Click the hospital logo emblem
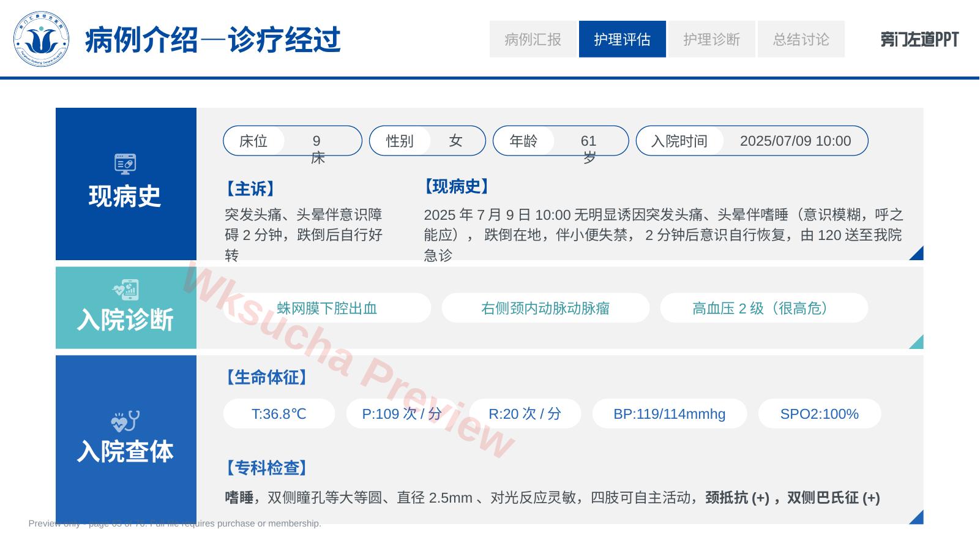The height and width of the screenshot is (551, 980). [41, 39]
